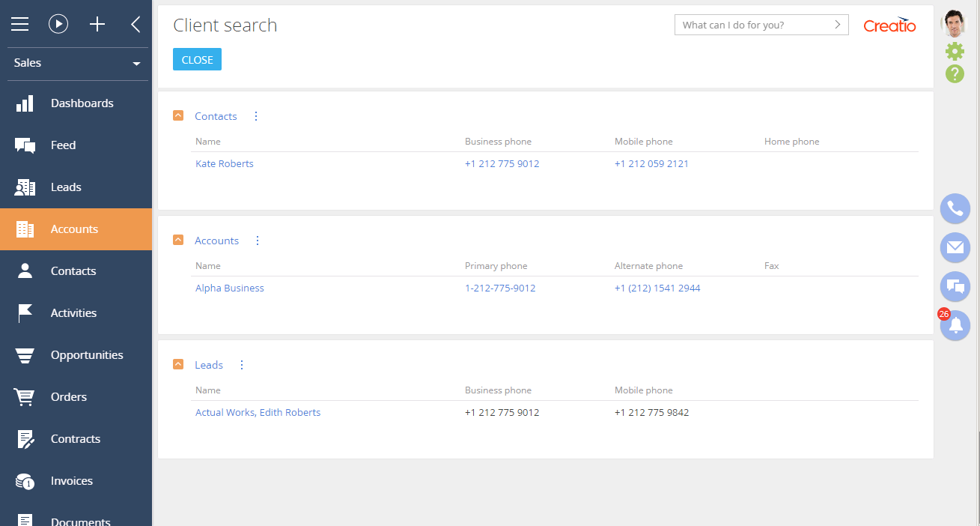Open the feed chat bubbles icon
This screenshot has width=980, height=526.
pyautogui.click(x=955, y=286)
